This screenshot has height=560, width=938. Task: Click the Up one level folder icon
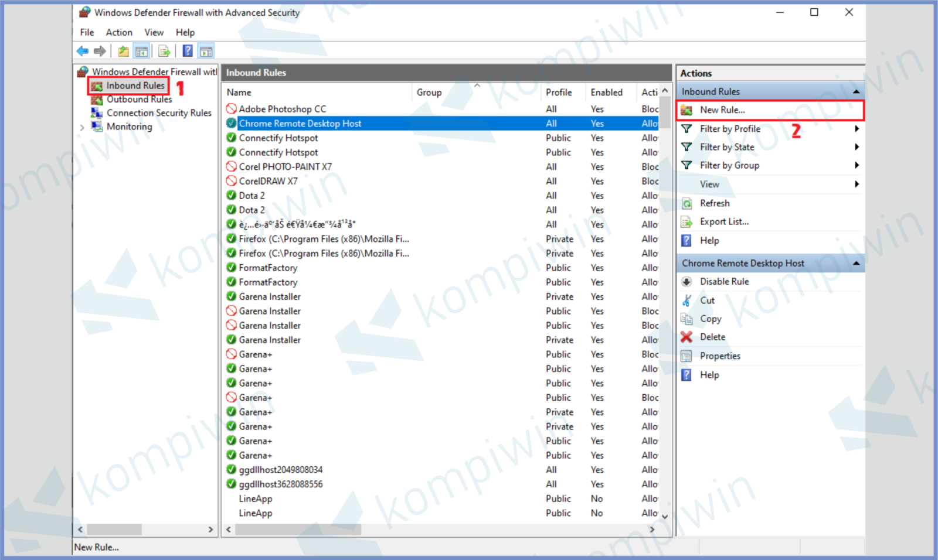(x=123, y=52)
